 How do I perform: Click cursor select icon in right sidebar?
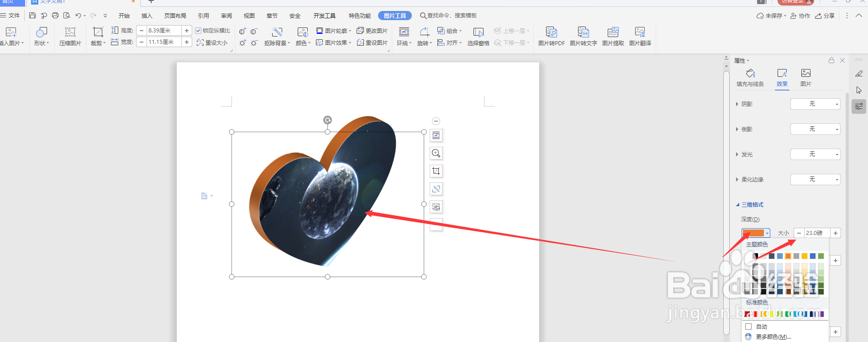[x=859, y=90]
